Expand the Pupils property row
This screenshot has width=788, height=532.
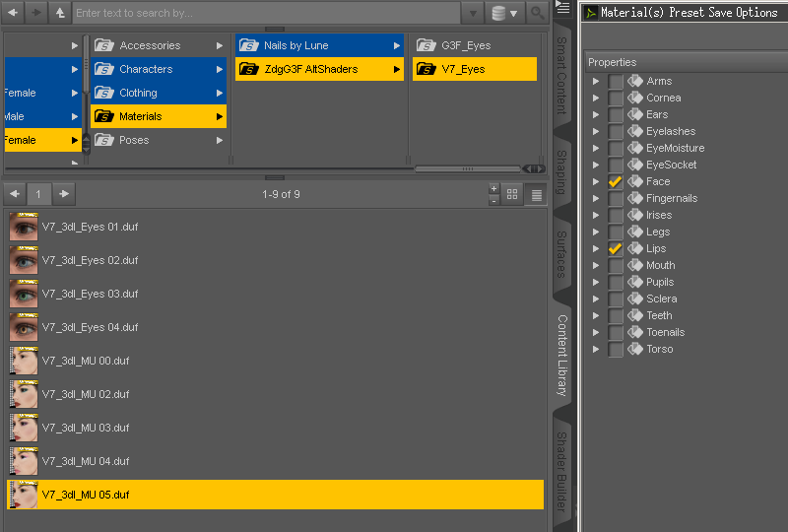[x=596, y=282]
